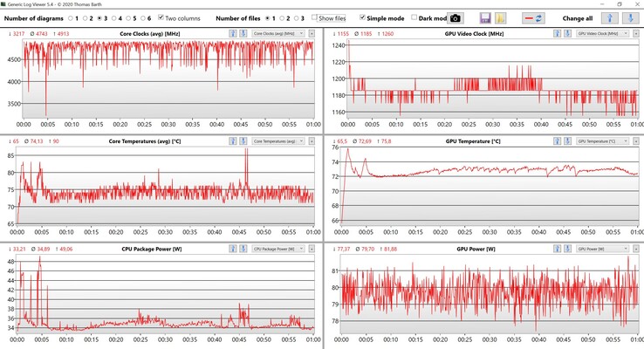The width and height of the screenshot is (644, 349).
Task: Click down arrow in CPU Package Power panel
Action: (243, 249)
